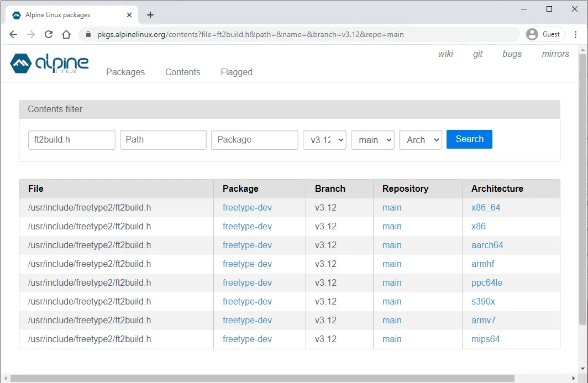Switch to the Packages tab

(125, 72)
